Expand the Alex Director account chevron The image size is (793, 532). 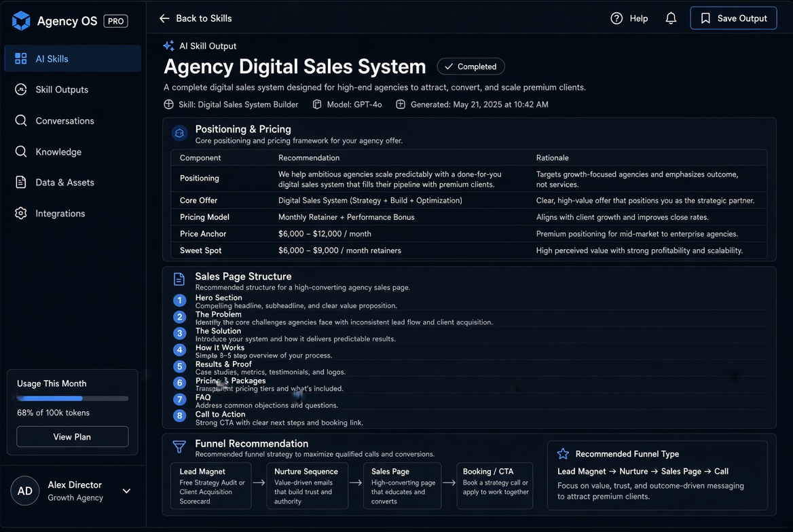[126, 491]
